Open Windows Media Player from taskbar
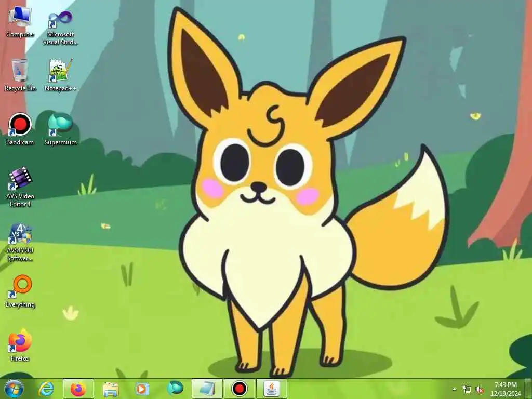Viewport: 532px width, 399px height. coord(142,389)
